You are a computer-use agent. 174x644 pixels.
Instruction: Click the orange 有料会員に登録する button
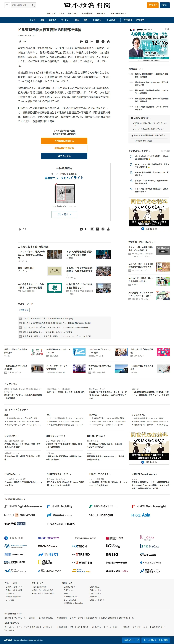64,141
